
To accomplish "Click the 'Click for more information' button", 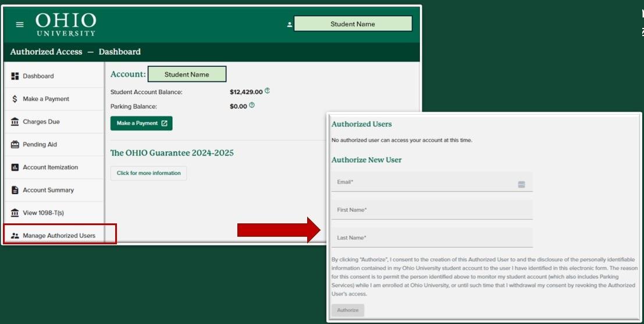I will click(148, 173).
